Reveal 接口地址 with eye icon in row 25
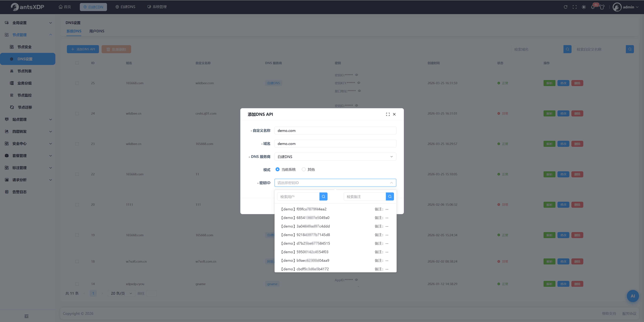This screenshot has height=322, width=644. tap(359, 91)
